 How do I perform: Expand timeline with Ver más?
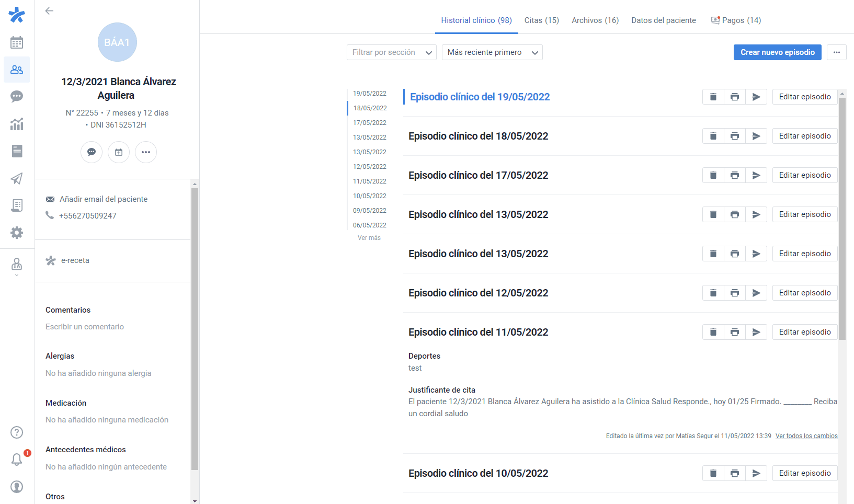click(x=369, y=238)
